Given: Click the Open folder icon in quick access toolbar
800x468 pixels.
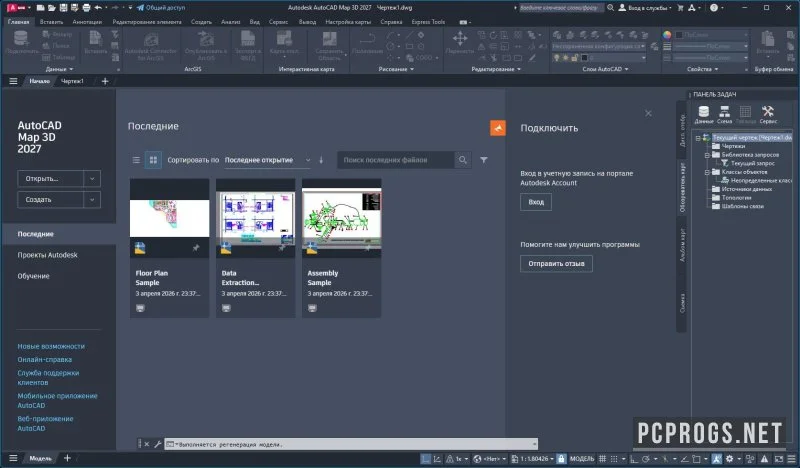Looking at the screenshot, I should tap(52, 8).
